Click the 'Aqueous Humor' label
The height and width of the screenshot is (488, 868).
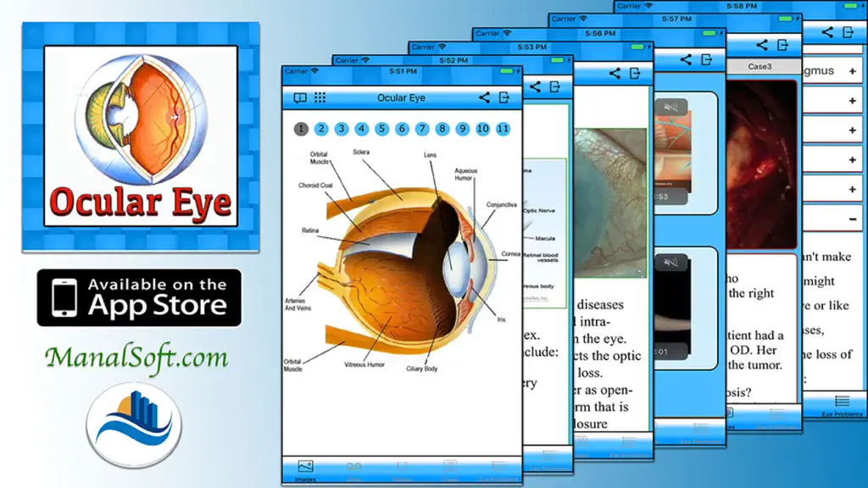(x=465, y=175)
